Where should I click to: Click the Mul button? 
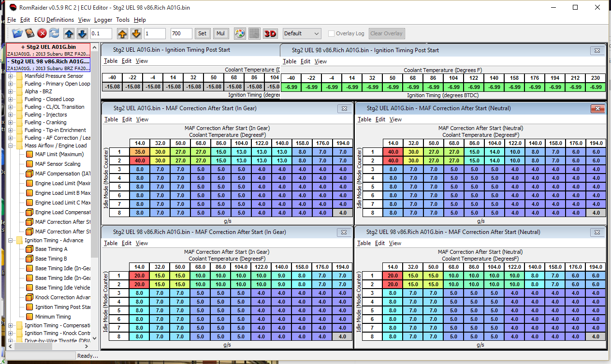point(221,33)
